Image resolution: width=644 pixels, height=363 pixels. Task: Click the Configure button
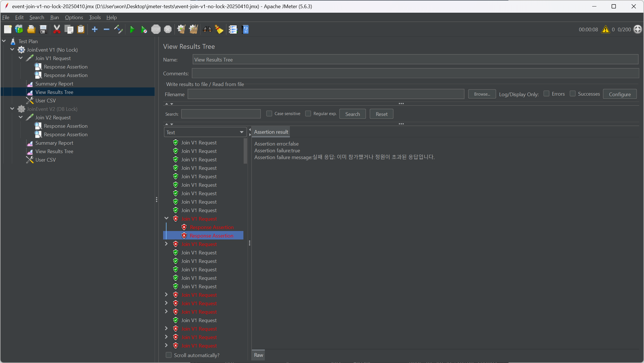pyautogui.click(x=619, y=94)
